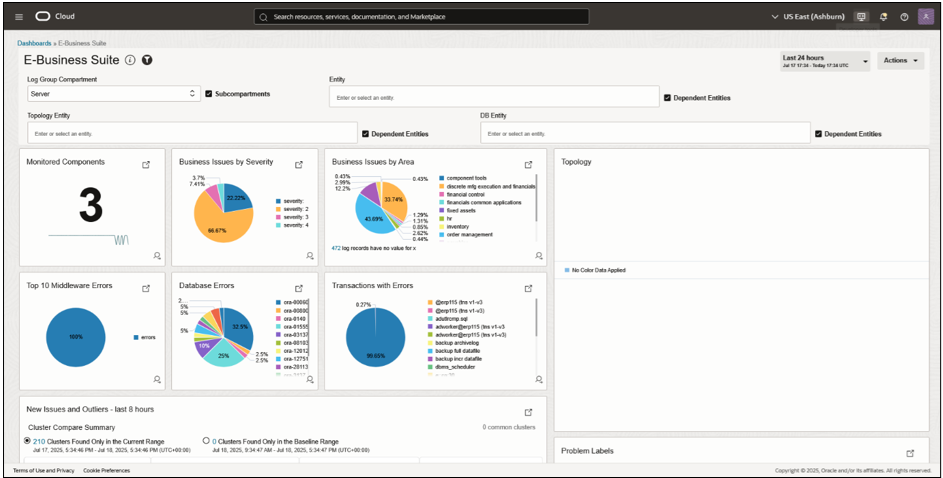Open the Last 24 hours time range dropdown
This screenshot has width=943, height=478.
coord(825,61)
